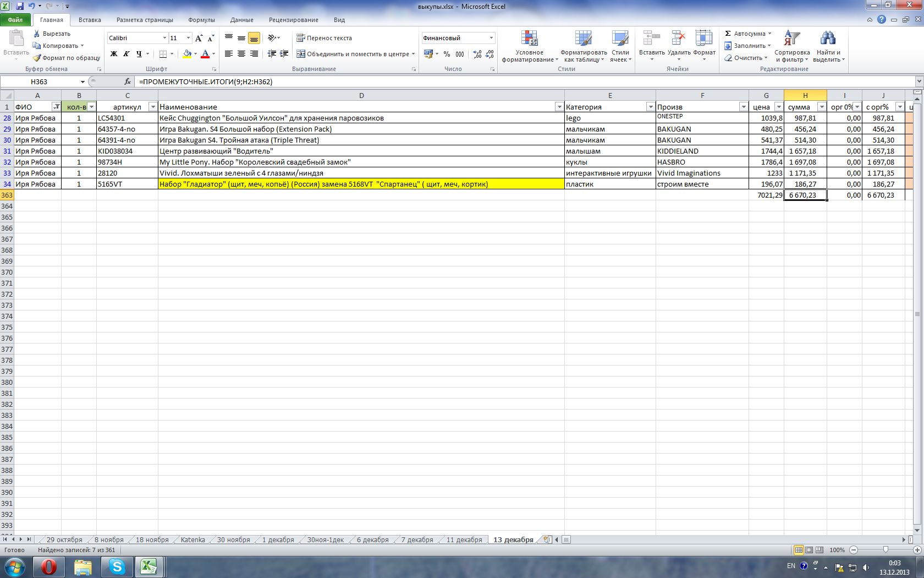The image size is (924, 578).
Task: Apply the yellow fill color bucket
Action: coord(187,54)
